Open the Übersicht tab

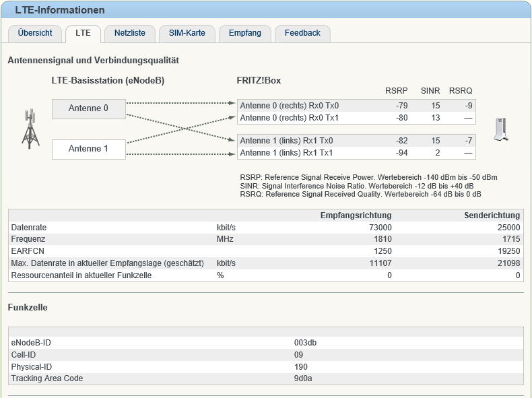coord(35,34)
